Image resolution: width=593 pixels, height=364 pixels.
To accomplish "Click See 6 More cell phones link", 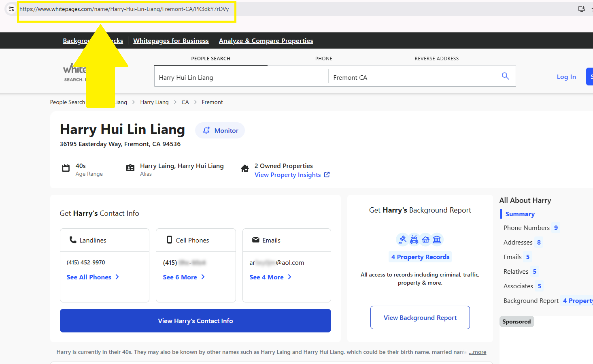I will 180,277.
